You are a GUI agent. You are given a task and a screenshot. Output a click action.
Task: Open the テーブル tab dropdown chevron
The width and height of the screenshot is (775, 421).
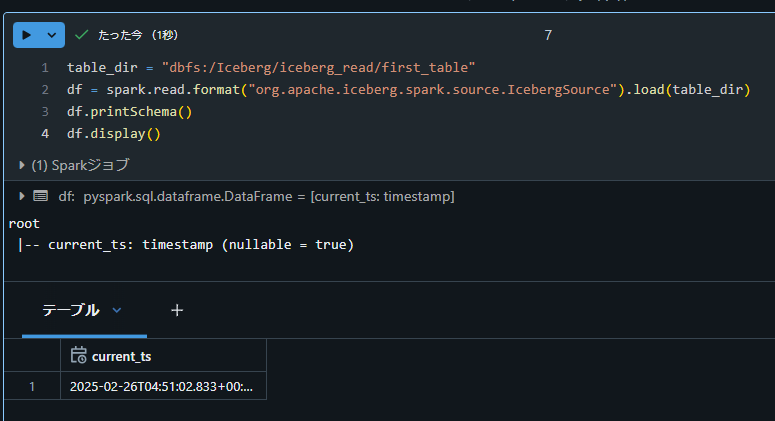click(x=117, y=310)
